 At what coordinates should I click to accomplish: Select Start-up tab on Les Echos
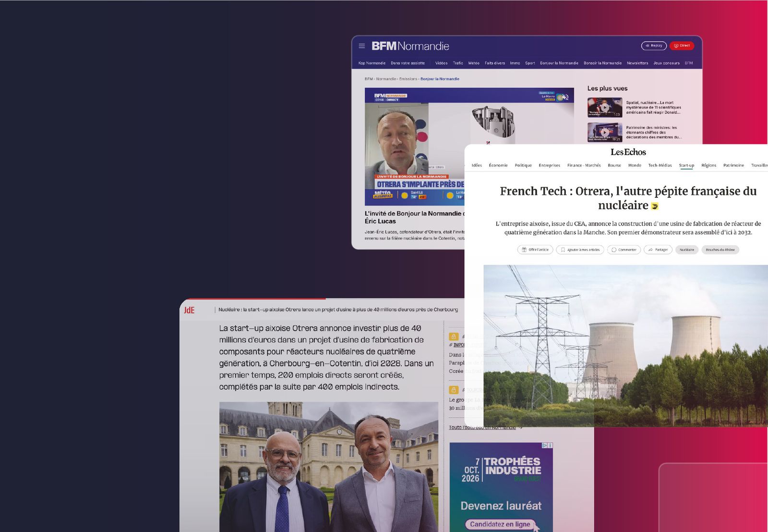click(686, 165)
